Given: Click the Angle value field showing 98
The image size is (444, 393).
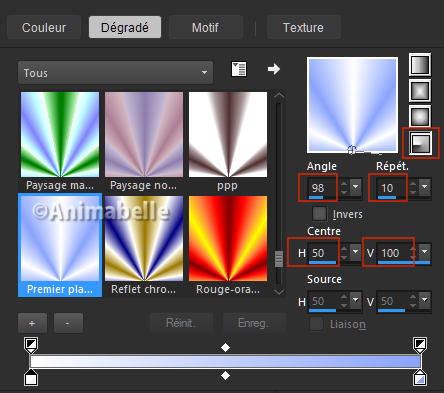Looking at the screenshot, I should 322,188.
